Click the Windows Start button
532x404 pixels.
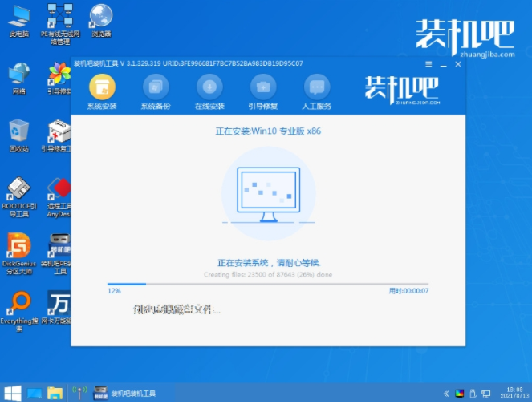[x=13, y=394]
